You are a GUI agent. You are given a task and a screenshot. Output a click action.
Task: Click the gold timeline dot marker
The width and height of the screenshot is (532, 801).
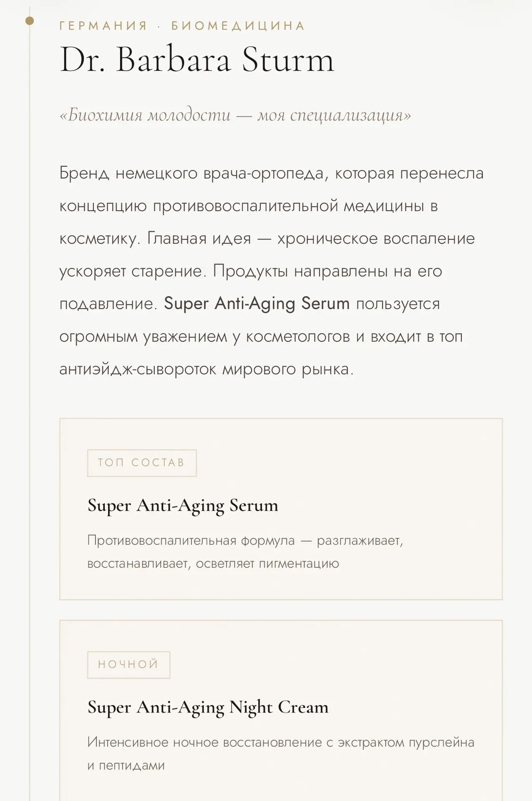pos(30,20)
